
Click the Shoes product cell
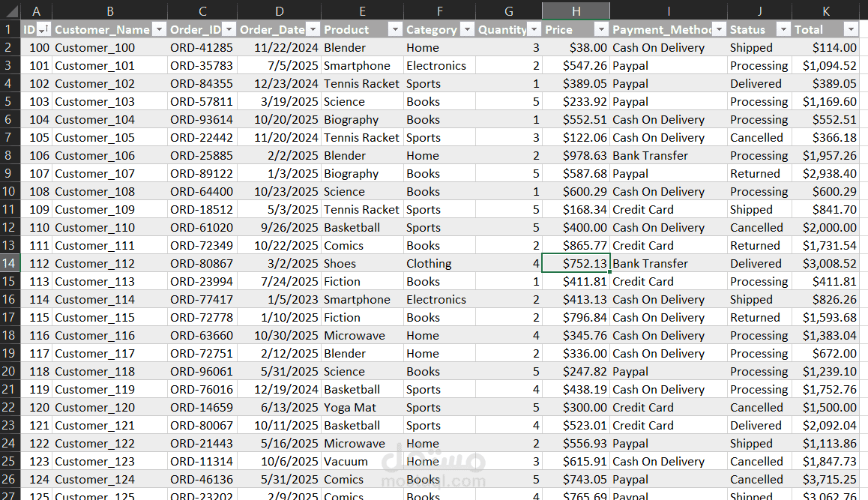[362, 264]
